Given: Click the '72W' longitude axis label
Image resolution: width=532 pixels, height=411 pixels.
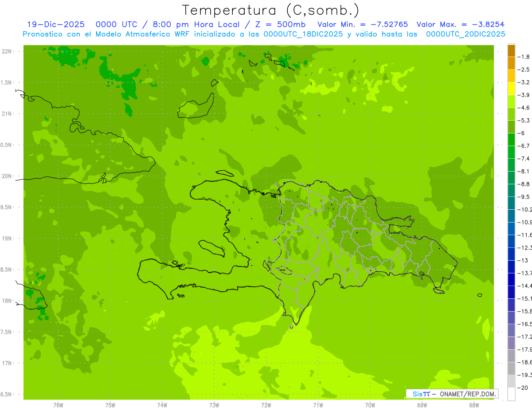Looking at the screenshot, I should pyautogui.click(x=266, y=405).
